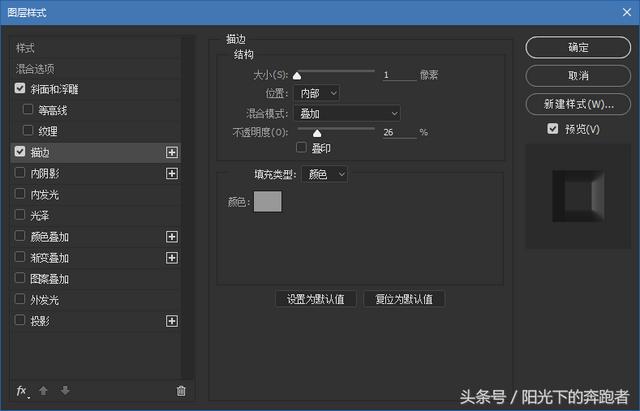Move effect up with the up arrow icon
The width and height of the screenshot is (640, 411).
pyautogui.click(x=43, y=391)
